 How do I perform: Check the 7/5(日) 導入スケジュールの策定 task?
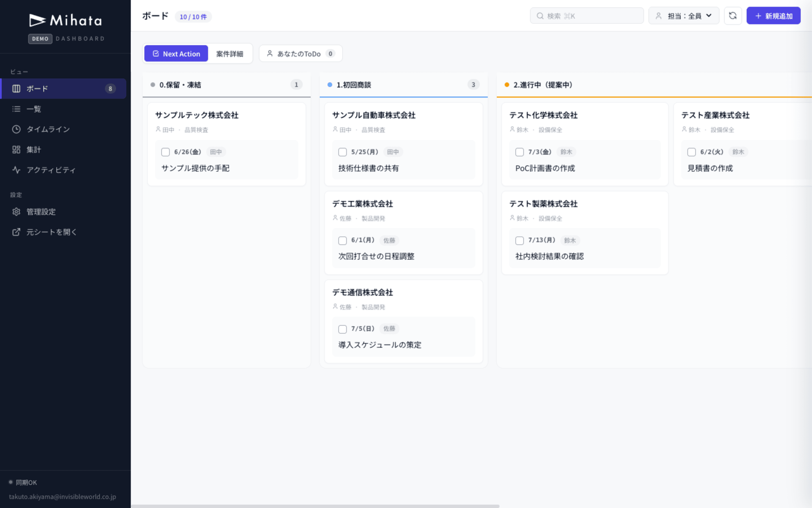pyautogui.click(x=343, y=329)
